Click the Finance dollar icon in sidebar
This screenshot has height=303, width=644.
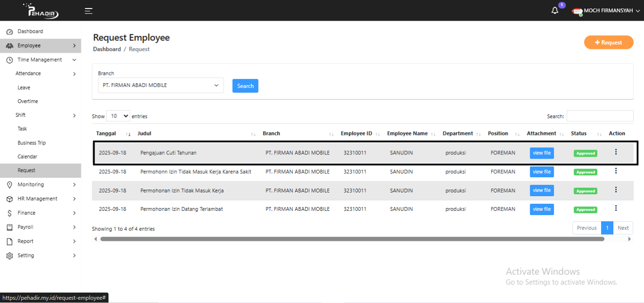tap(9, 213)
